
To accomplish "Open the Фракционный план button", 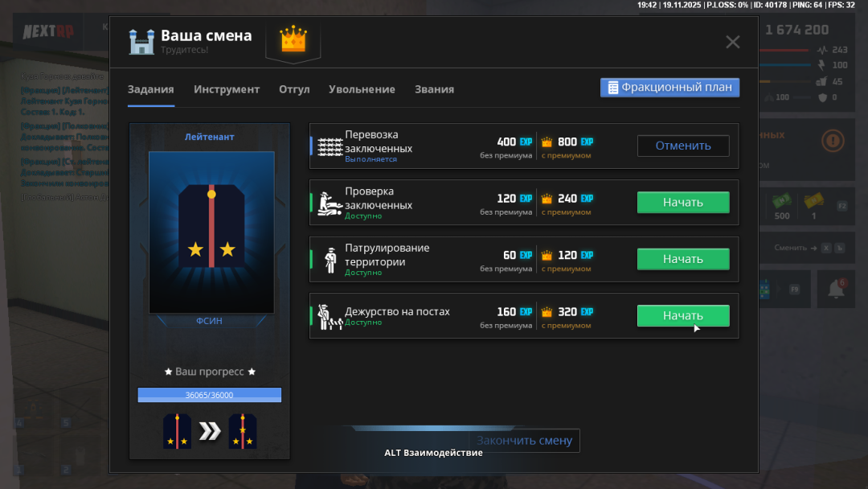I will [669, 88].
